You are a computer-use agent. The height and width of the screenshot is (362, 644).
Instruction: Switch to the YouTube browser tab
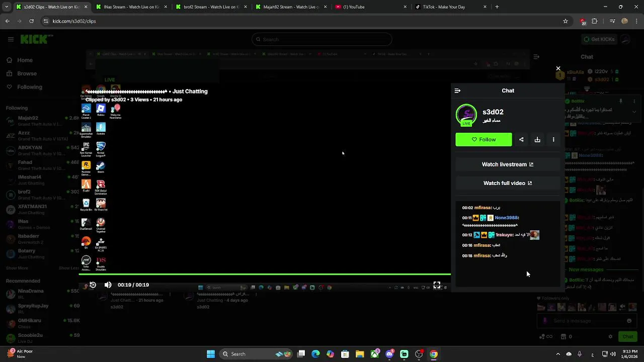(370, 7)
